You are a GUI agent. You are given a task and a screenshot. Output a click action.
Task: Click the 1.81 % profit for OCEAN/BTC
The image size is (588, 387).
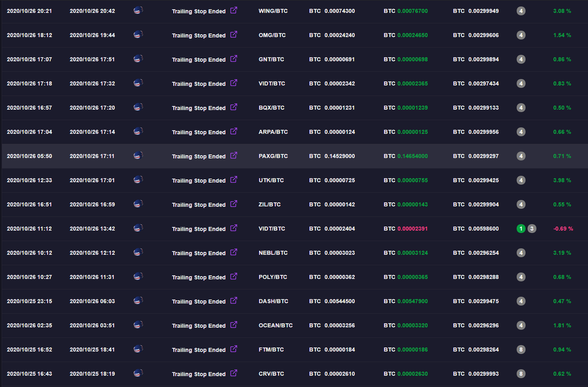point(562,325)
